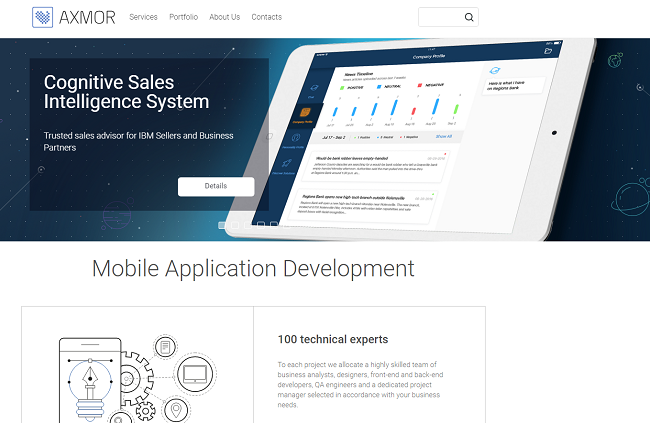
Task: Click the location pin icon in illustration
Action: tap(177, 409)
